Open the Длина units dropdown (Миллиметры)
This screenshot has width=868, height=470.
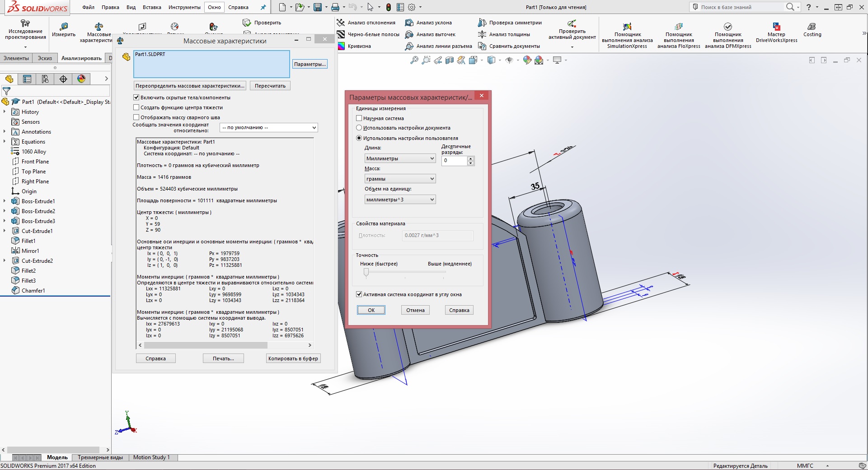(400, 158)
